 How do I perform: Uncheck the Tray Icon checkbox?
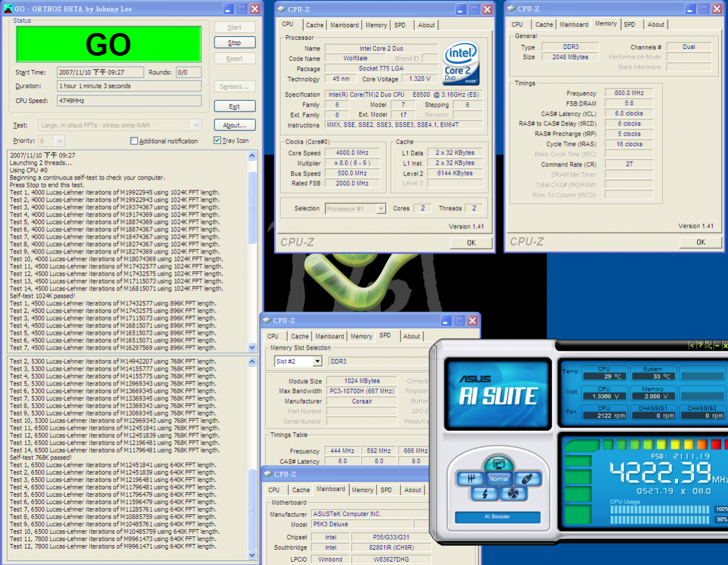(217, 140)
